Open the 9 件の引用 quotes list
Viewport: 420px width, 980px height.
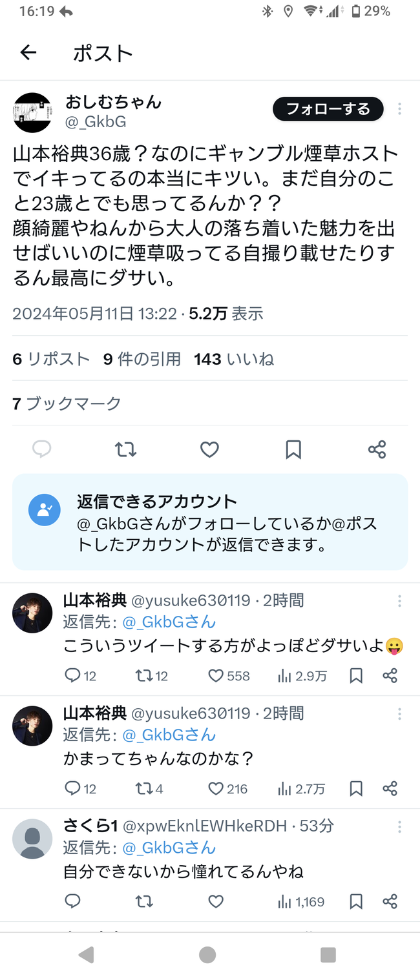tap(142, 359)
